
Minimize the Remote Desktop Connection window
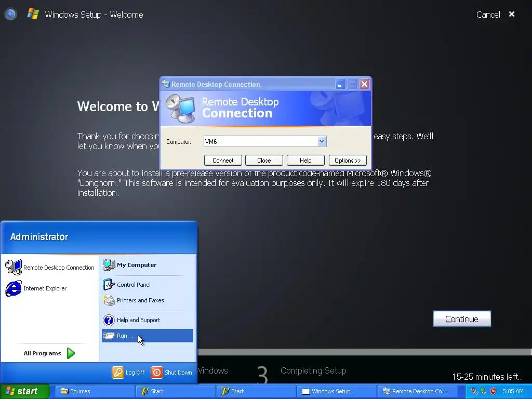click(x=340, y=84)
